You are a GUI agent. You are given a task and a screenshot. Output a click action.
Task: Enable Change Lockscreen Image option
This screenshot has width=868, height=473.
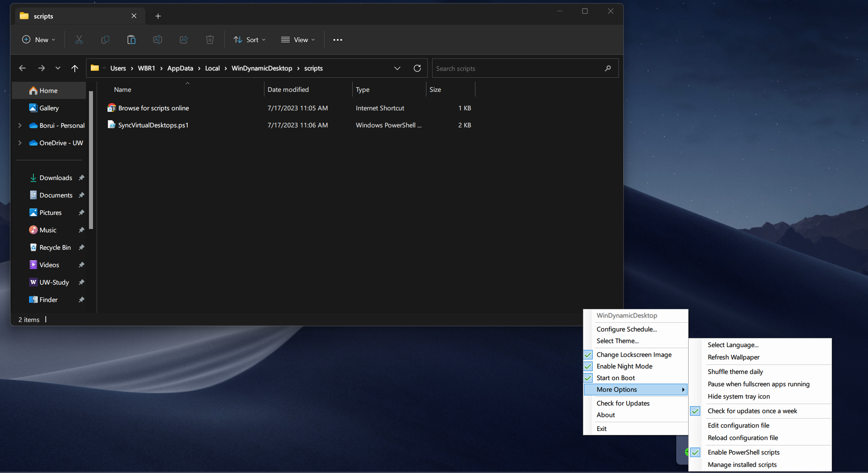[634, 354]
